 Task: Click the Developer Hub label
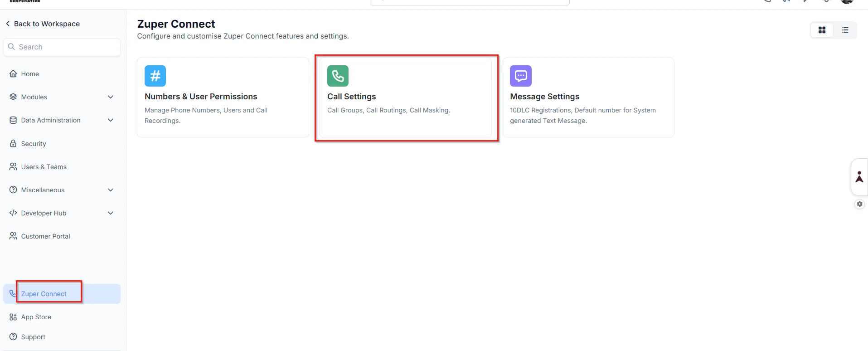[x=44, y=213]
